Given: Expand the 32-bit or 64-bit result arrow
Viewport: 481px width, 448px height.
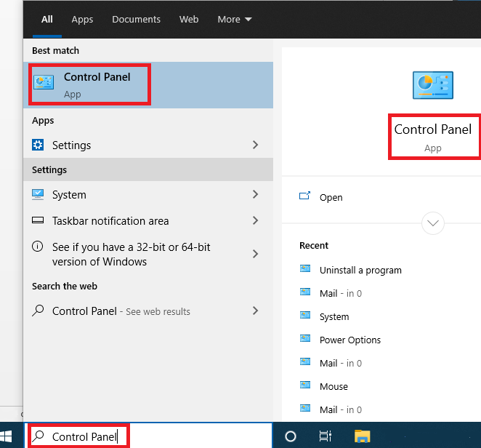Looking at the screenshot, I should (x=255, y=254).
